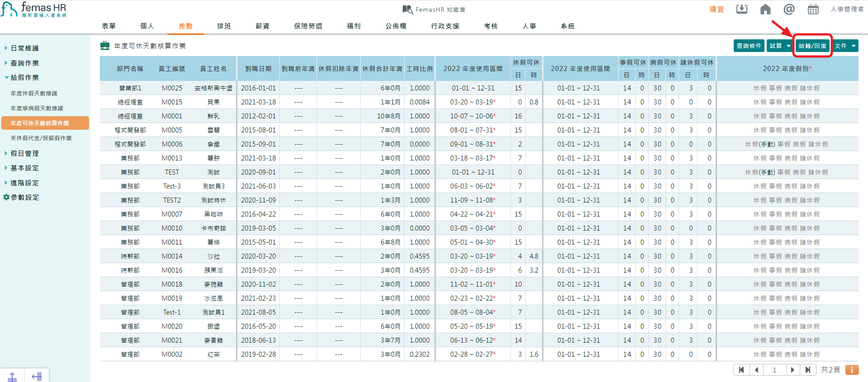Click the TEST2 employee number cell
The width and height of the screenshot is (868, 382).
(x=172, y=200)
